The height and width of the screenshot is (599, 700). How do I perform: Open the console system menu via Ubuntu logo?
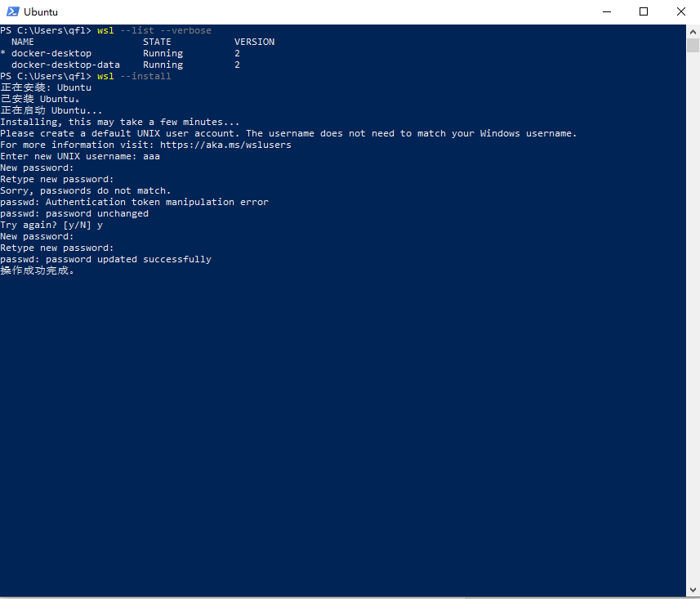[12, 11]
